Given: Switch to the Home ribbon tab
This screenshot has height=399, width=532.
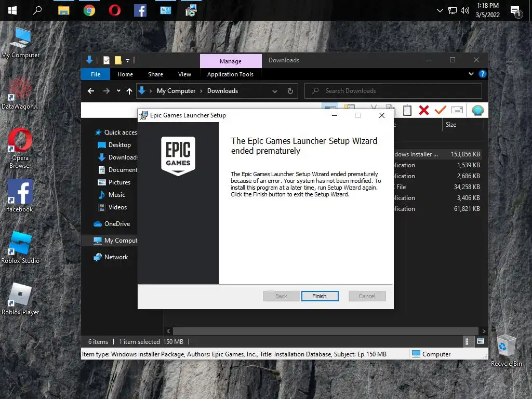Looking at the screenshot, I should [125, 74].
